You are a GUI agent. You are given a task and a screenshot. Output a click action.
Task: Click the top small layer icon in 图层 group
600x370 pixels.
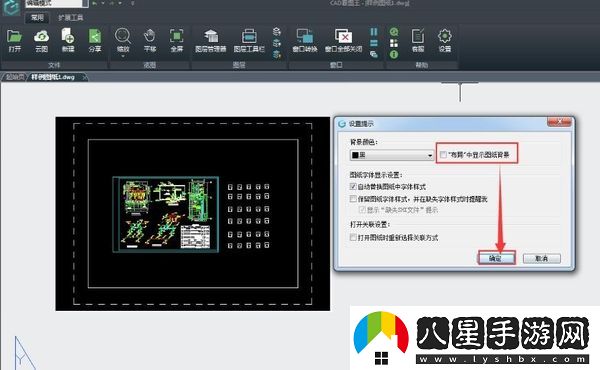pyautogui.click(x=277, y=31)
